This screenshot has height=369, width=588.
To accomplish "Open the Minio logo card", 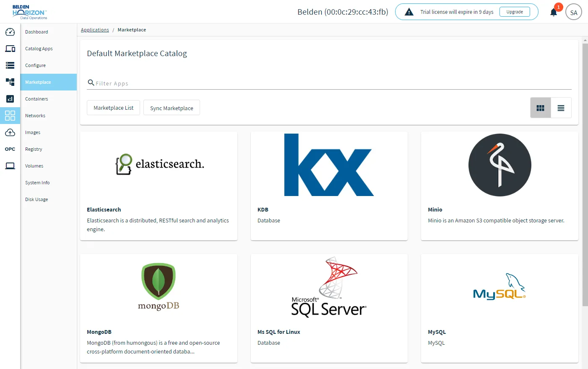I will [500, 165].
